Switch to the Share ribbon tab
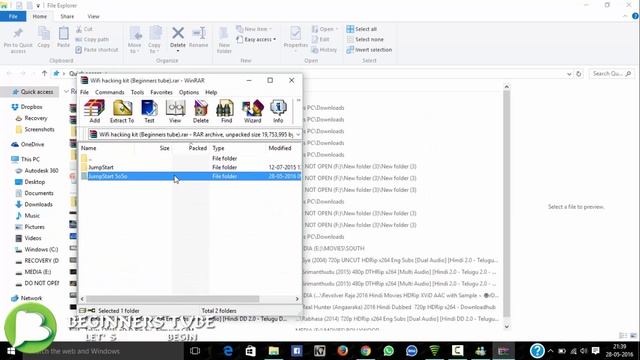640x360 pixels. pos(67,16)
